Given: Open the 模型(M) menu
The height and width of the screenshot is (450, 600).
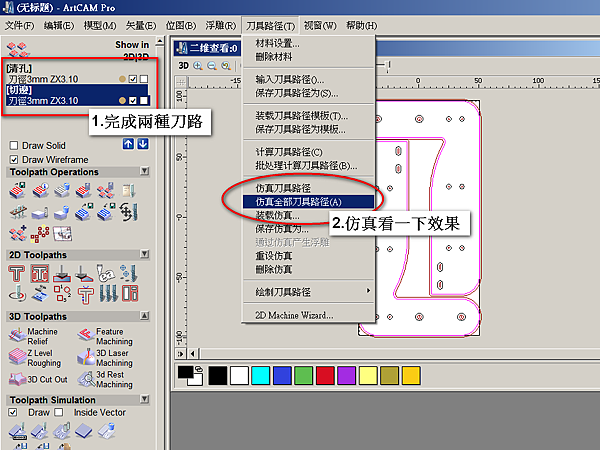Looking at the screenshot, I should pos(100,26).
